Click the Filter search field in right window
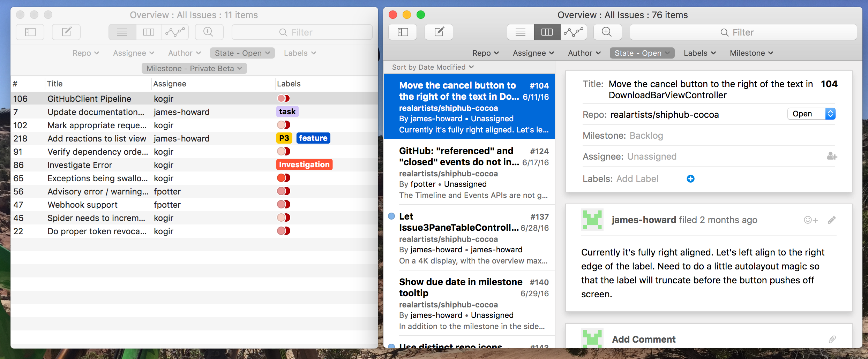The image size is (868, 359). (743, 32)
